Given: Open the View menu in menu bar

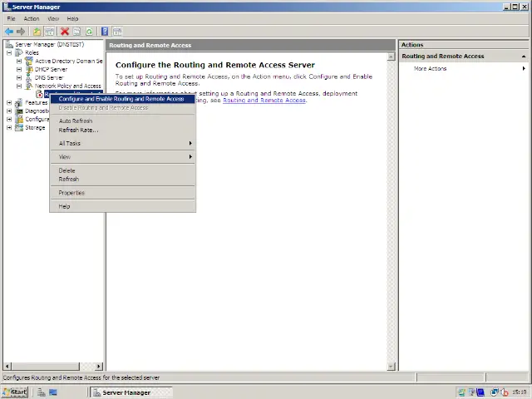Looking at the screenshot, I should tap(53, 18).
